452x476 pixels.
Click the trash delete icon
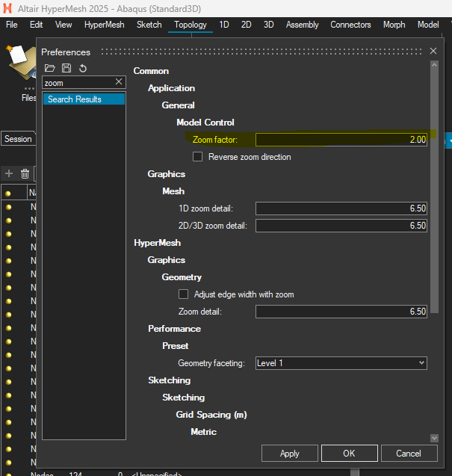25,173
